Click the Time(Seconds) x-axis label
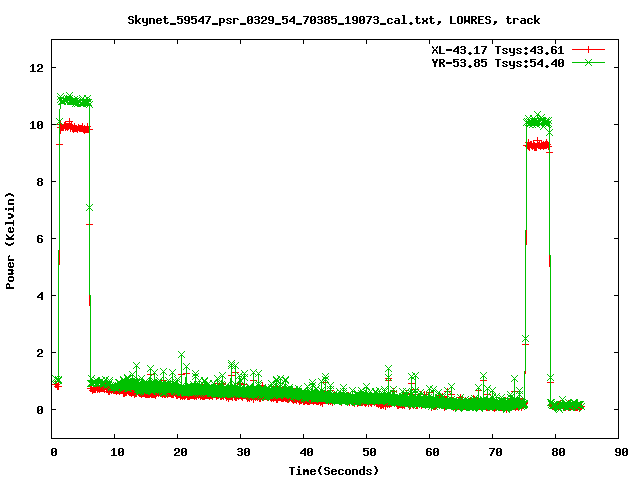The image size is (640, 480). pyautogui.click(x=334, y=471)
